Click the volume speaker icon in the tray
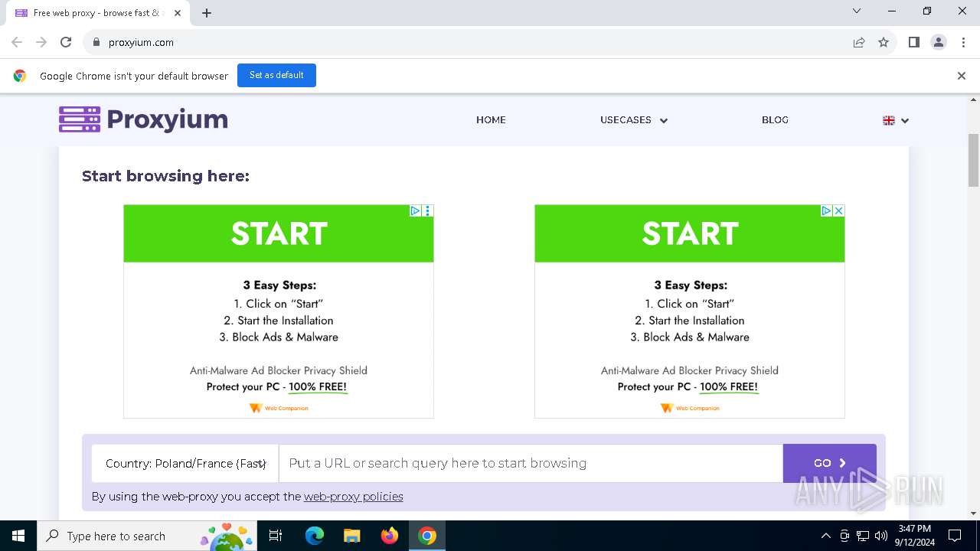Screen dimensions: 980x551 [x=880, y=536]
